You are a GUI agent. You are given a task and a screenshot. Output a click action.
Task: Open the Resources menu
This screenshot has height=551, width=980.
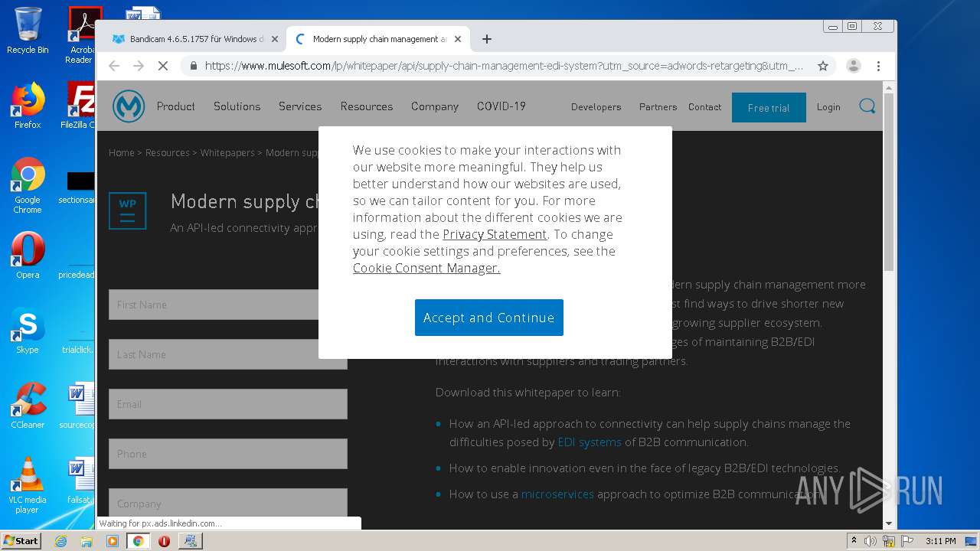367,106
